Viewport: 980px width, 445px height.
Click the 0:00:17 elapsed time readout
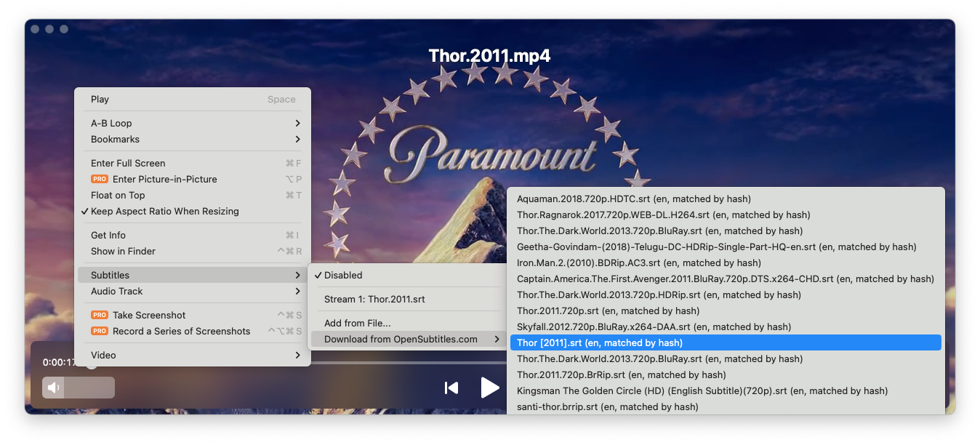click(59, 362)
